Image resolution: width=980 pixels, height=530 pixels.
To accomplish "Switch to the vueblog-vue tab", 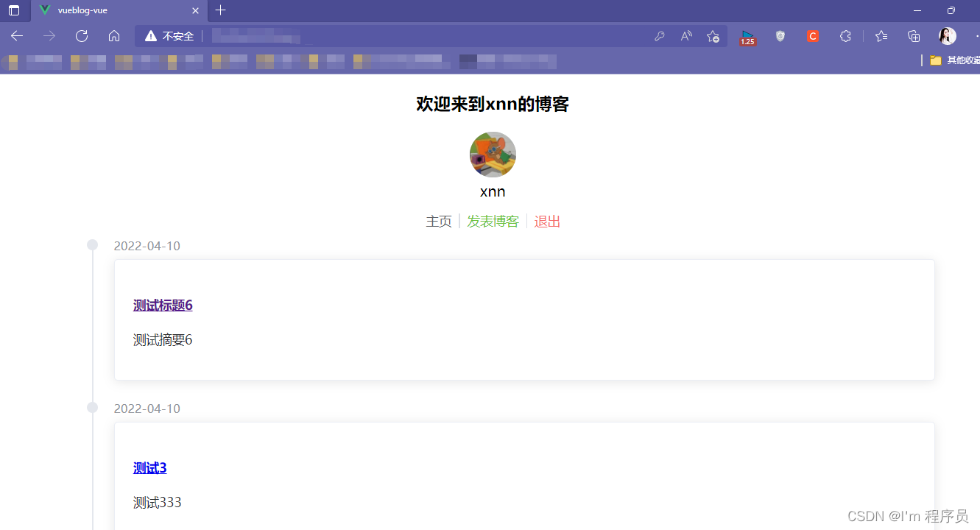I will tap(119, 10).
